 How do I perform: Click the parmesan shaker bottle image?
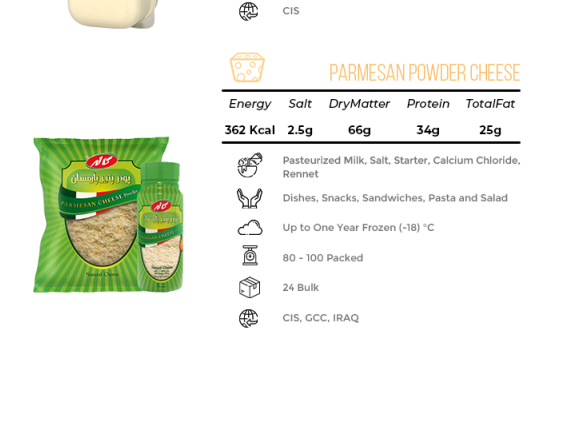[160, 227]
